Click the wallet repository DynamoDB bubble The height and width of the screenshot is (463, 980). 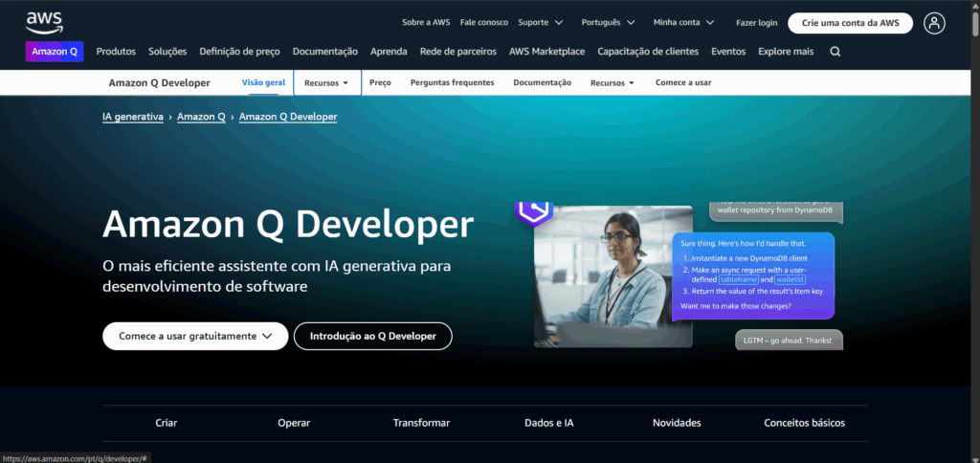click(x=775, y=211)
